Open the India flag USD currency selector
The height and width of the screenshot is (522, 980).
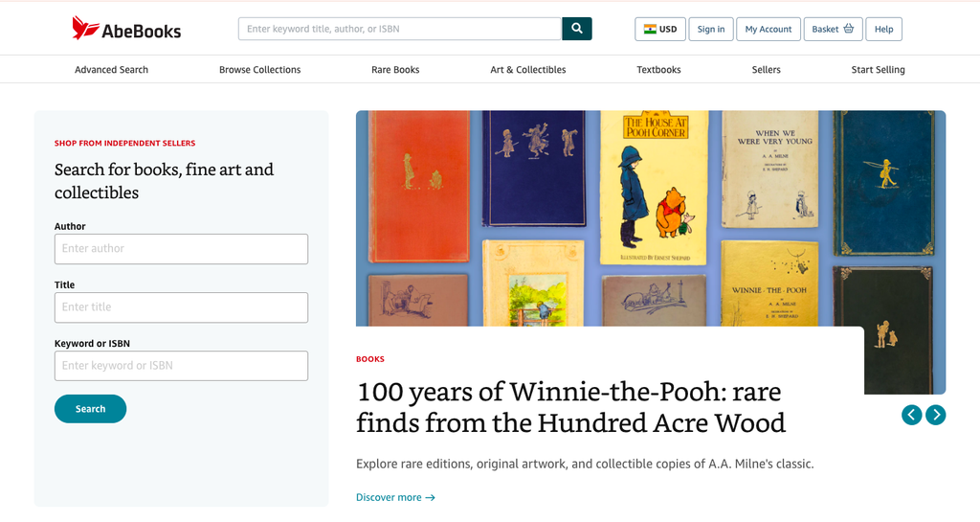point(660,30)
